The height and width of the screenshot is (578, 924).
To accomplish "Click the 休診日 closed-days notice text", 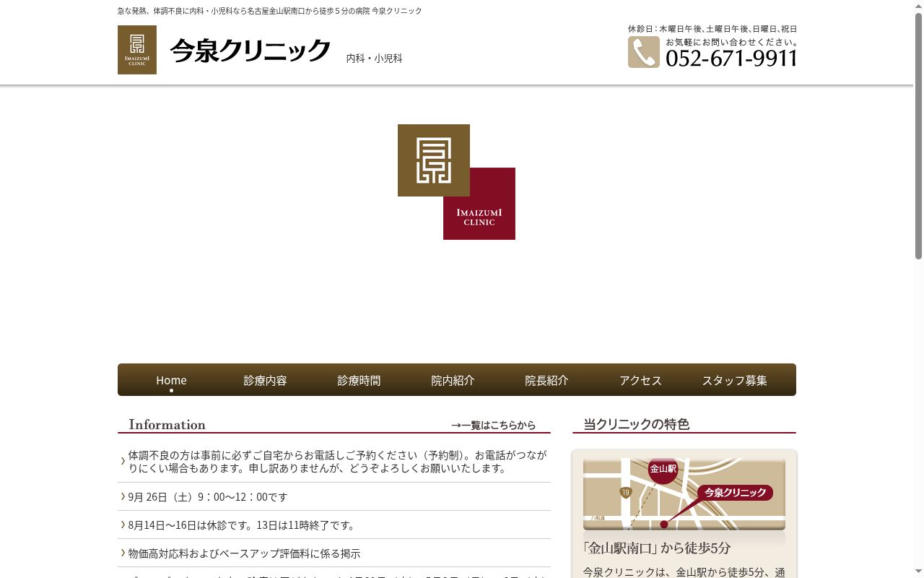I will point(712,29).
